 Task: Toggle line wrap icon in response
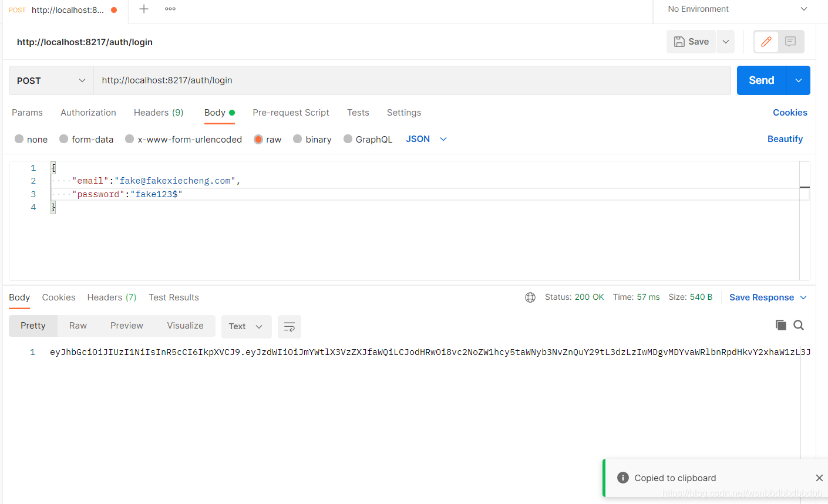[290, 327]
